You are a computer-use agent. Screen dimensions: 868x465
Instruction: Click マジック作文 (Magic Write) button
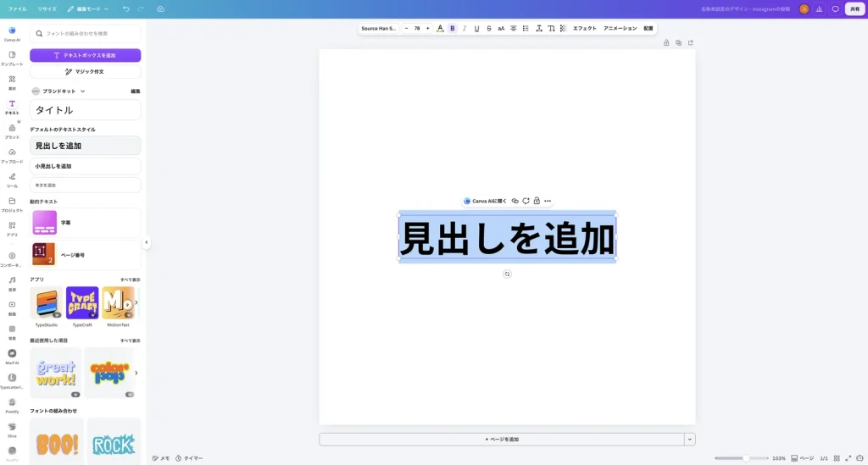[86, 71]
